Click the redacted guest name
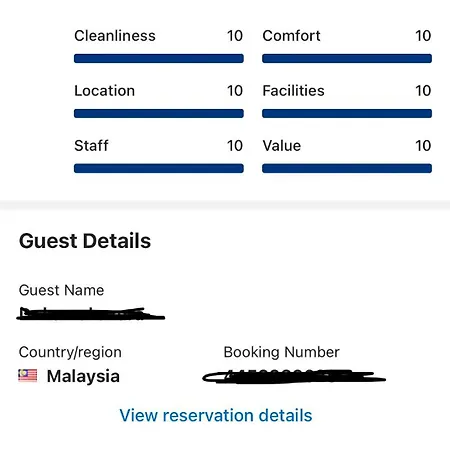The height and width of the screenshot is (450, 450). pos(91,314)
